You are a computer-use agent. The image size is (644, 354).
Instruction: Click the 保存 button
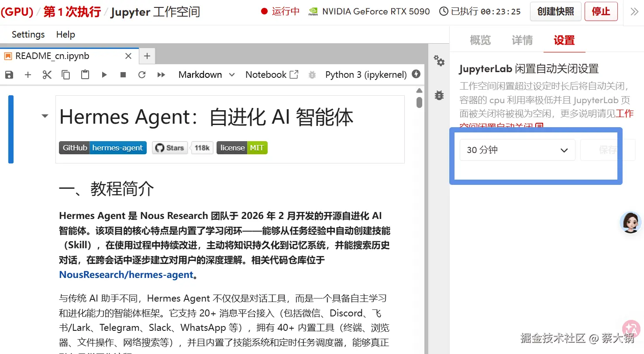click(608, 150)
